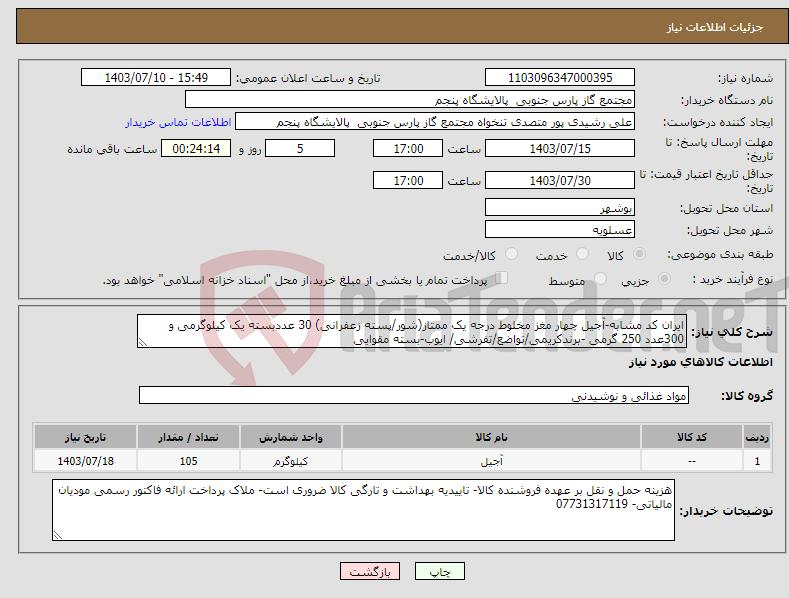789x598 pixels.
Task: Click the buyer notes text area
Action: (363, 510)
